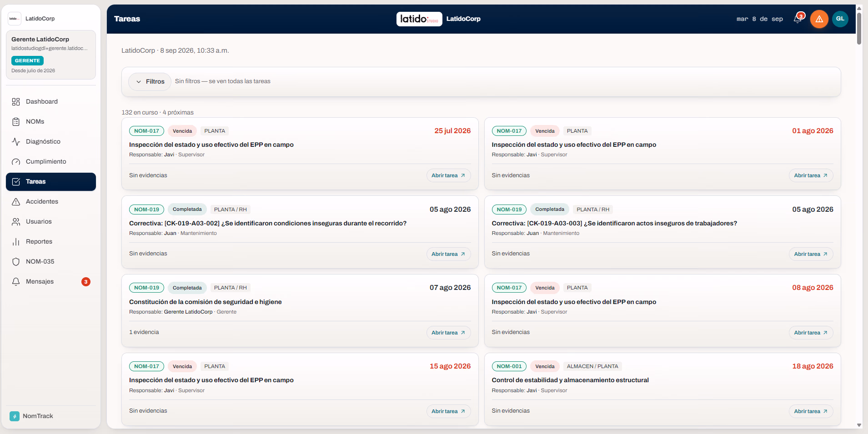The height and width of the screenshot is (434, 868).
Task: Click the LatidoCorp workspace selector
Action: (x=51, y=19)
